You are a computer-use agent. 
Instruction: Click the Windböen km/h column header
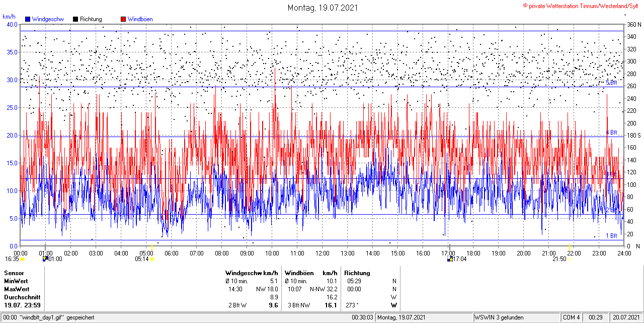click(310, 273)
